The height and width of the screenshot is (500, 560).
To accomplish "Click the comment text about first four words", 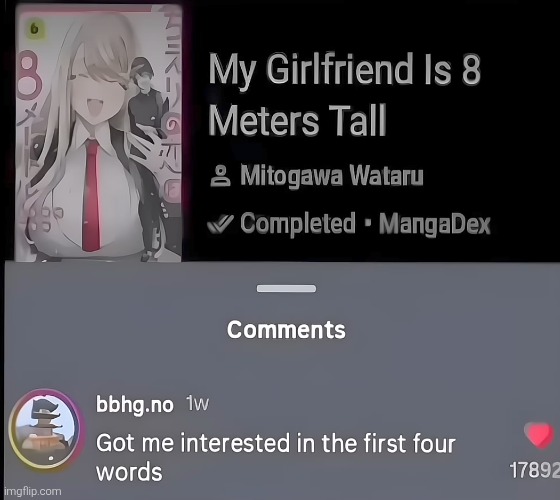I will point(275,457).
